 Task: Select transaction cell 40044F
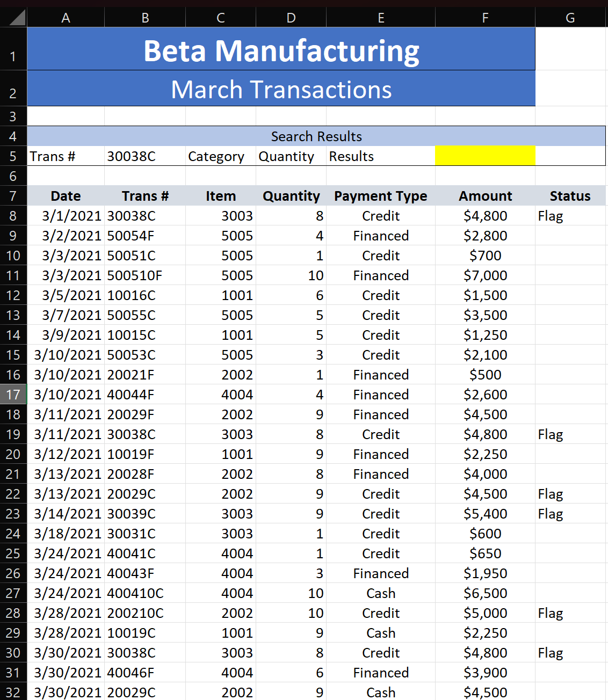(x=145, y=395)
